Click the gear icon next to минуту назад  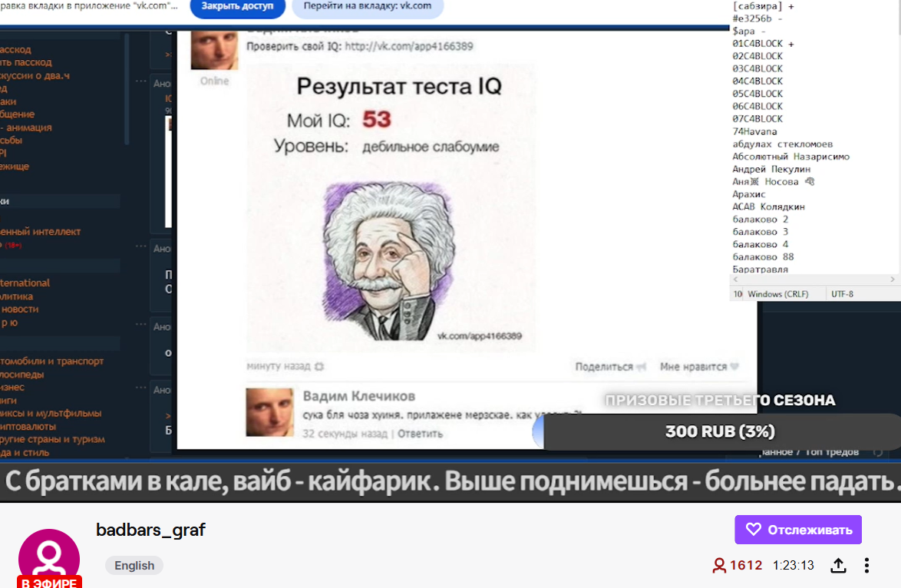coord(319,366)
